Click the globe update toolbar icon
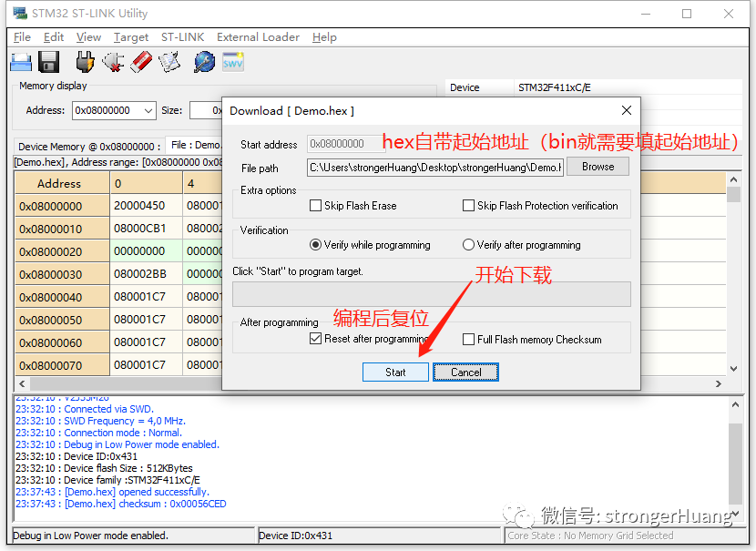The height and width of the screenshot is (551, 756). 204,62
